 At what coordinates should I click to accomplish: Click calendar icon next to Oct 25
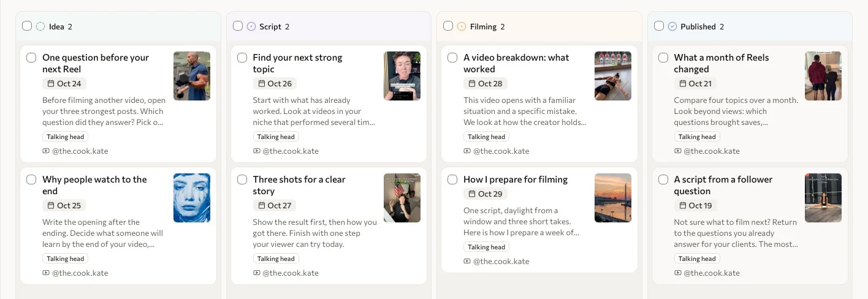[50, 205]
